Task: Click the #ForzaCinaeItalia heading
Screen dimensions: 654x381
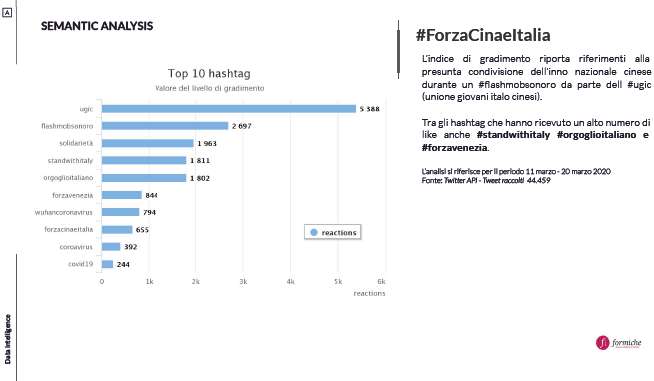Action: click(x=483, y=35)
